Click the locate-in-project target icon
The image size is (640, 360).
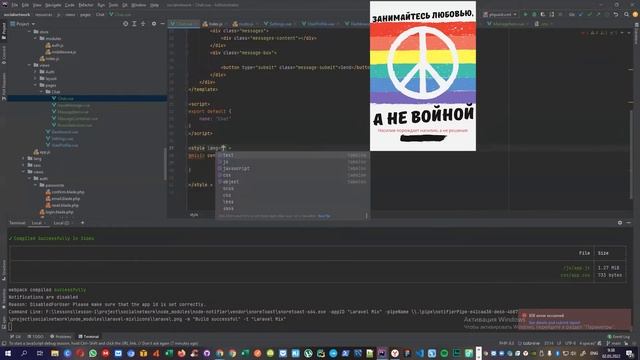125,24
